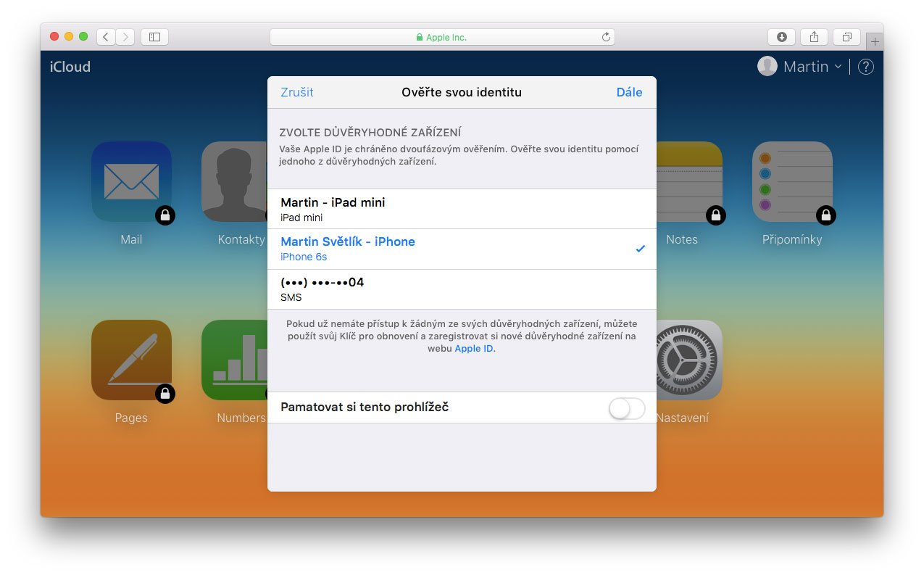Image resolution: width=924 pixels, height=575 pixels.
Task: Click the Mail label text
Action: click(131, 239)
